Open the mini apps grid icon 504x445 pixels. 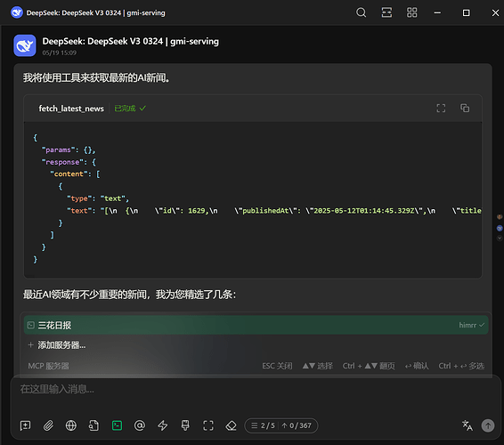411,12
